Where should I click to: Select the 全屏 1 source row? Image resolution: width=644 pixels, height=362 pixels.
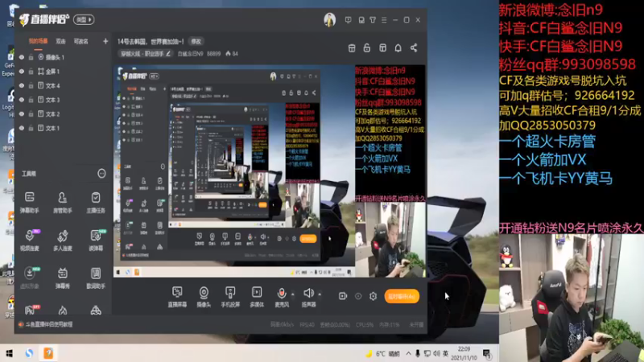tap(63, 72)
